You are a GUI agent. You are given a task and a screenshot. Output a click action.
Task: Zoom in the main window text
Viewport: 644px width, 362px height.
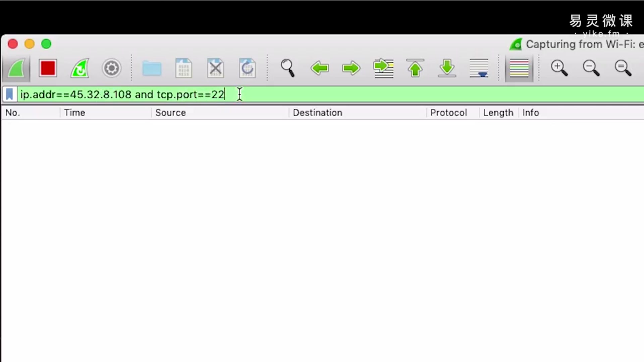pos(559,68)
